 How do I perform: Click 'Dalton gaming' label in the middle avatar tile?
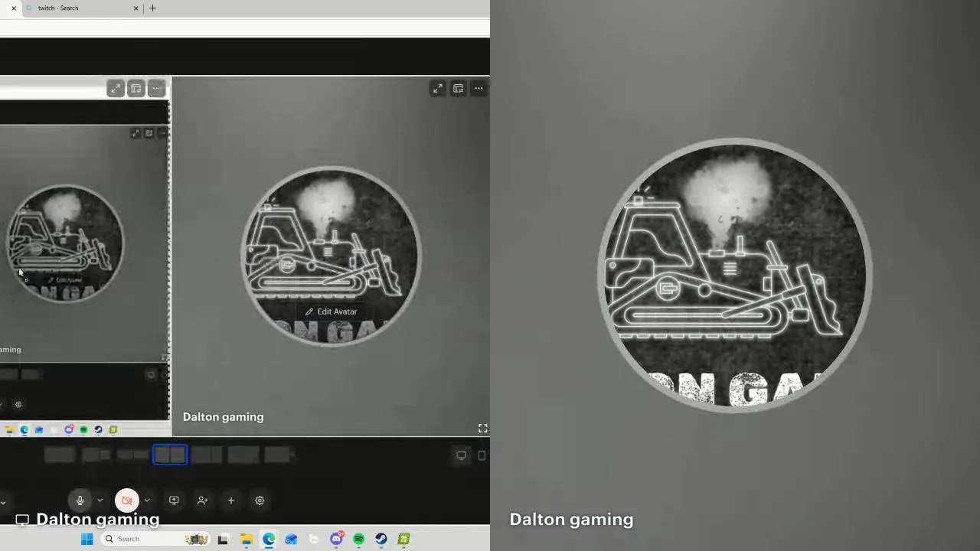223,417
